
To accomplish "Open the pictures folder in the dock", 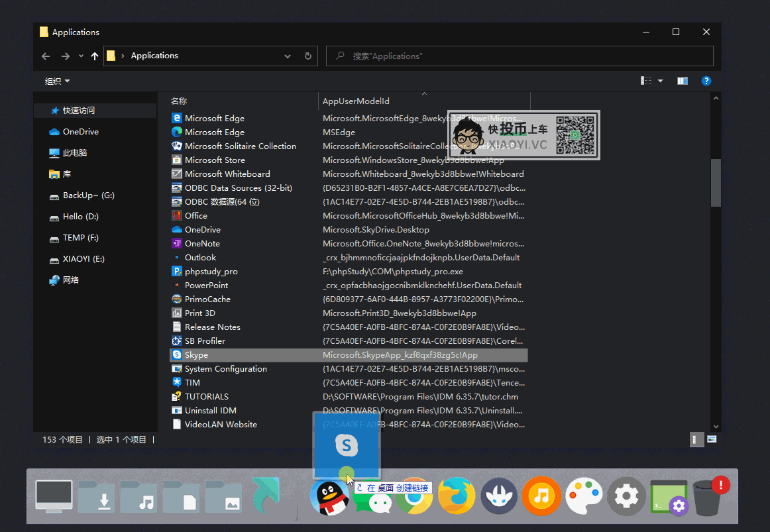I will point(223,497).
